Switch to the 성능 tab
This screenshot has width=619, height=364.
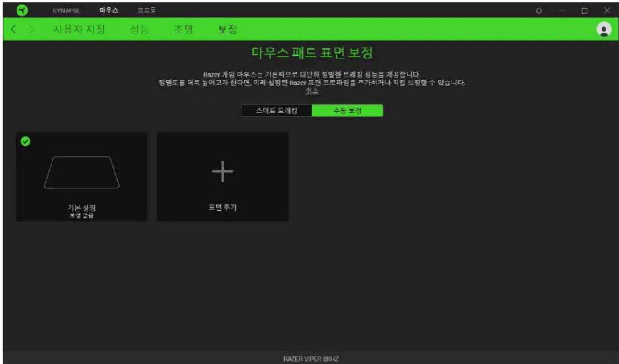140,30
